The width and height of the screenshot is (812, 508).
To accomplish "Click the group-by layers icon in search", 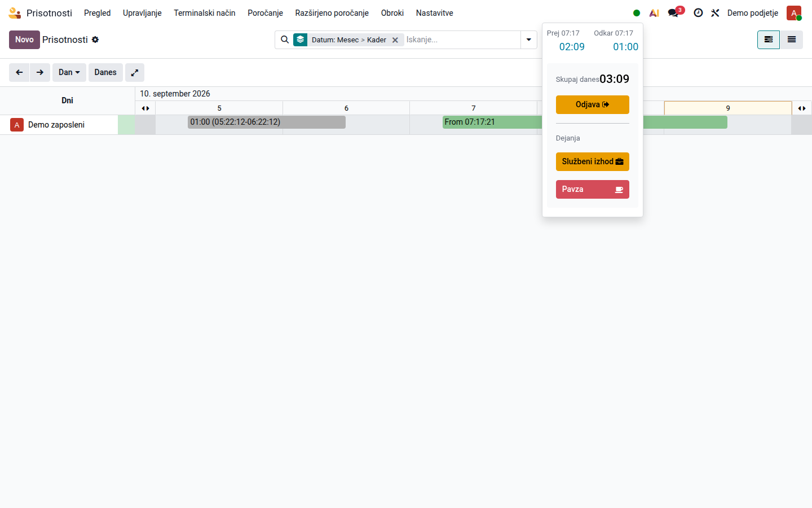I will pos(301,40).
